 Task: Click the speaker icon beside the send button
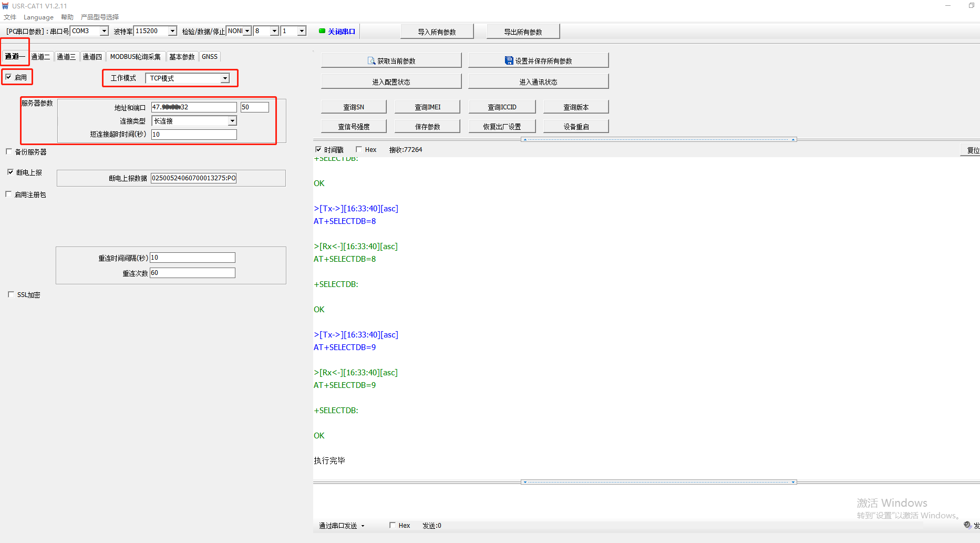(x=967, y=525)
